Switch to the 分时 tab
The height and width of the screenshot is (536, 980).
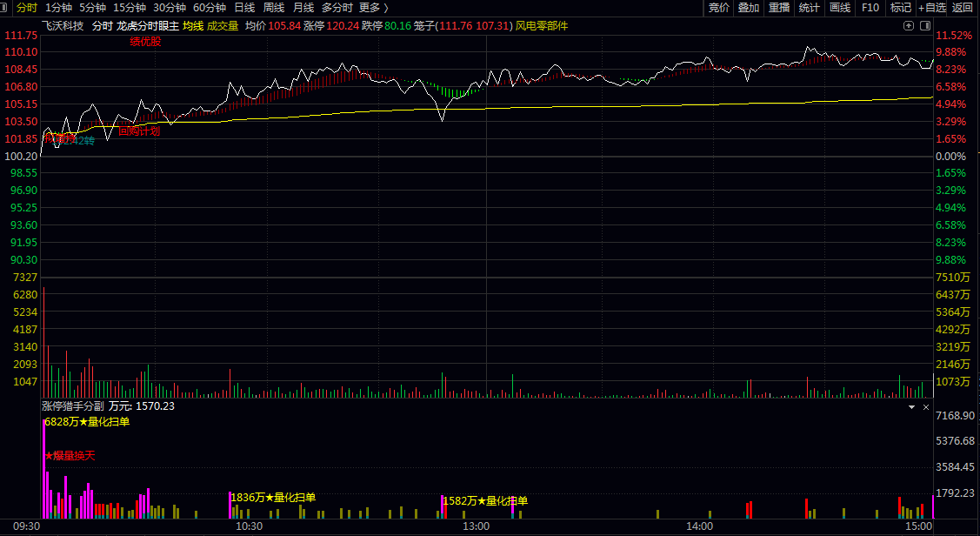coord(27,8)
